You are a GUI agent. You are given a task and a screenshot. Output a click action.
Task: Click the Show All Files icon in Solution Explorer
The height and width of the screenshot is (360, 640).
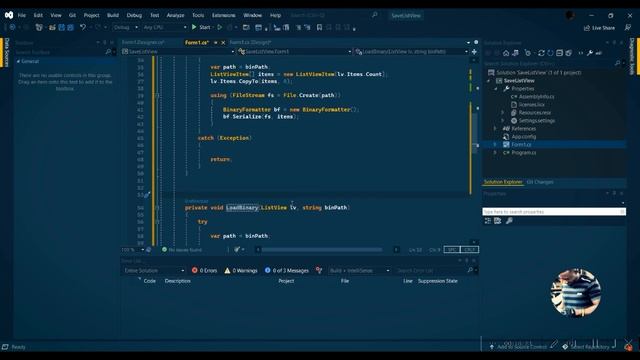point(569,53)
